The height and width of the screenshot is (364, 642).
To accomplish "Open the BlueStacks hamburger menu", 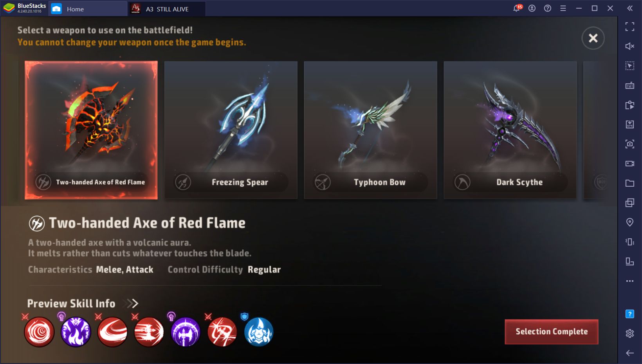I will click(563, 8).
